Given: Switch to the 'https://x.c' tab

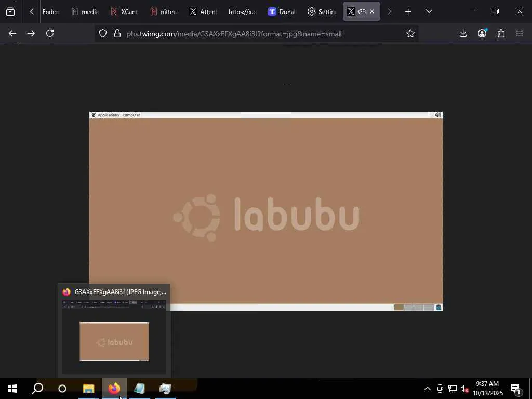Looking at the screenshot, I should pyautogui.click(x=243, y=11).
